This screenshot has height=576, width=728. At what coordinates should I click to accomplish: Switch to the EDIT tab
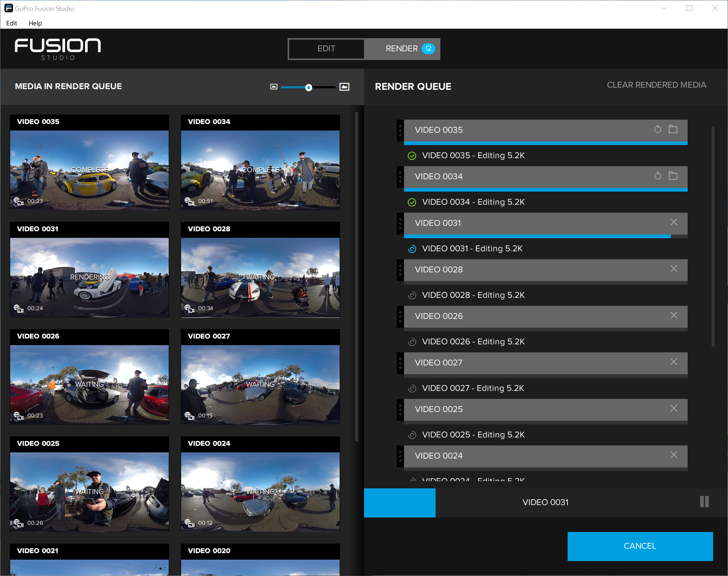326,48
